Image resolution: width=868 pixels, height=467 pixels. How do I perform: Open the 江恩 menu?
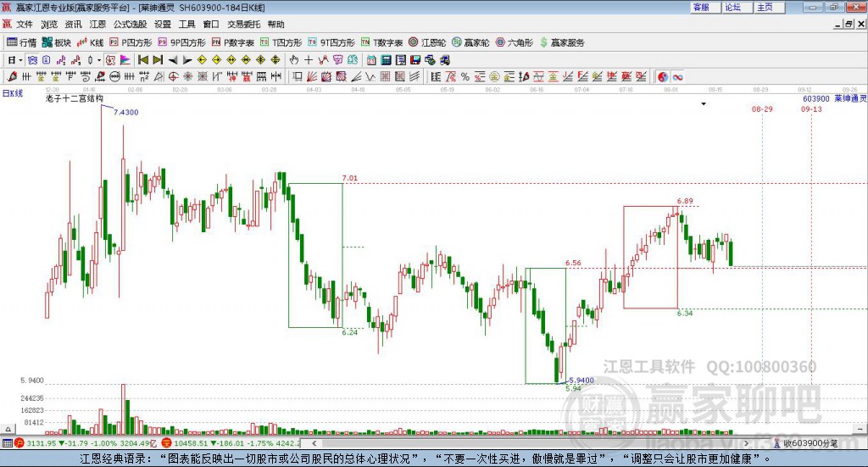pyautogui.click(x=97, y=25)
